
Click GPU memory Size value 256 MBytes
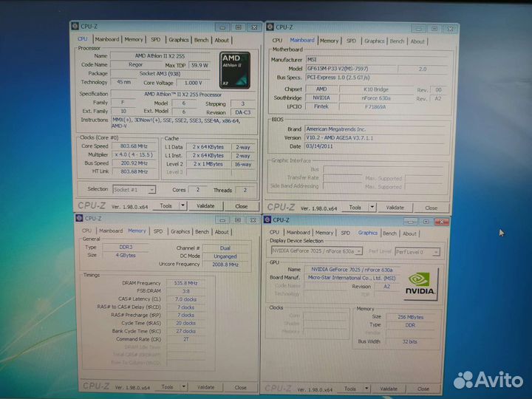410,317
